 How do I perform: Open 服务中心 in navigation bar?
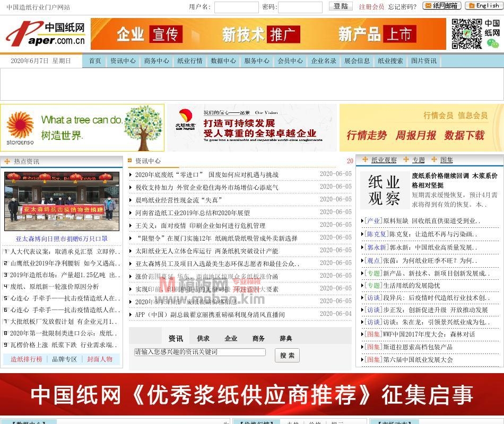(x=256, y=61)
